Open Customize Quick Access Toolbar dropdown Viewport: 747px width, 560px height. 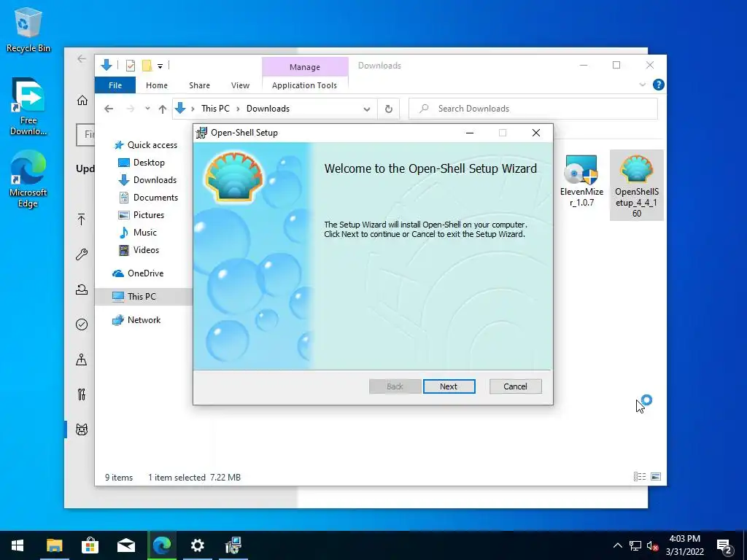pos(160,66)
